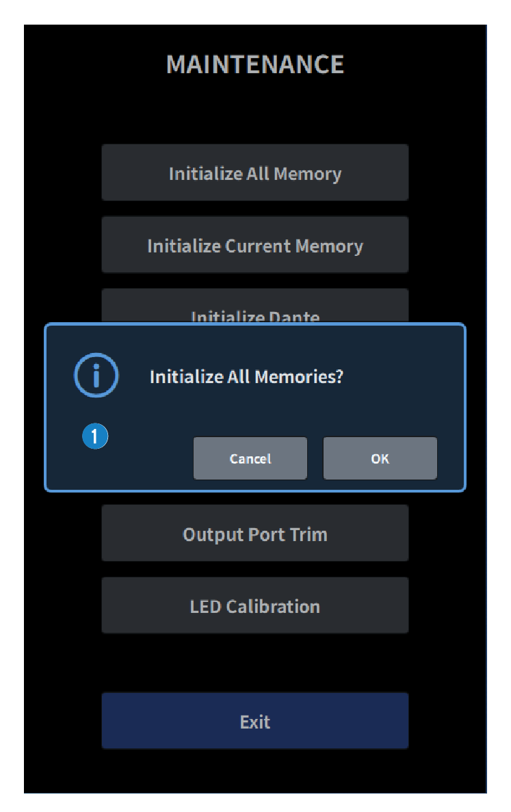This screenshot has width=511, height=812.
Task: Click the blue Exit button at bottom
Action: click(x=254, y=721)
